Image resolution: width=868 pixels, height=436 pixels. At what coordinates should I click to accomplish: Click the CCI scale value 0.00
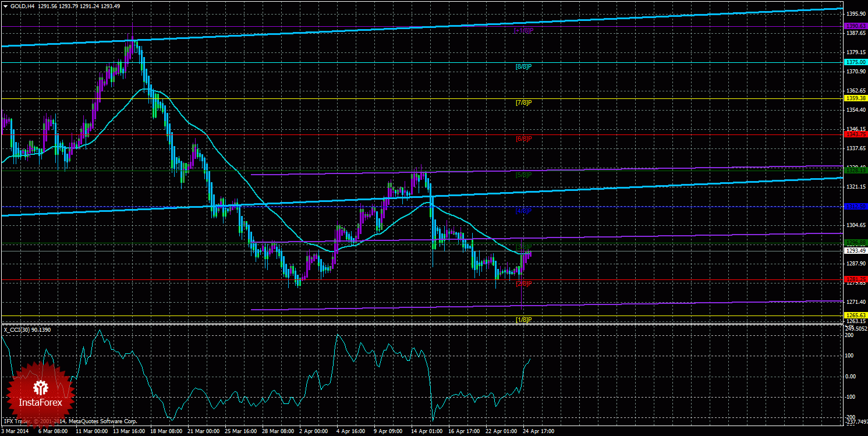click(x=851, y=376)
